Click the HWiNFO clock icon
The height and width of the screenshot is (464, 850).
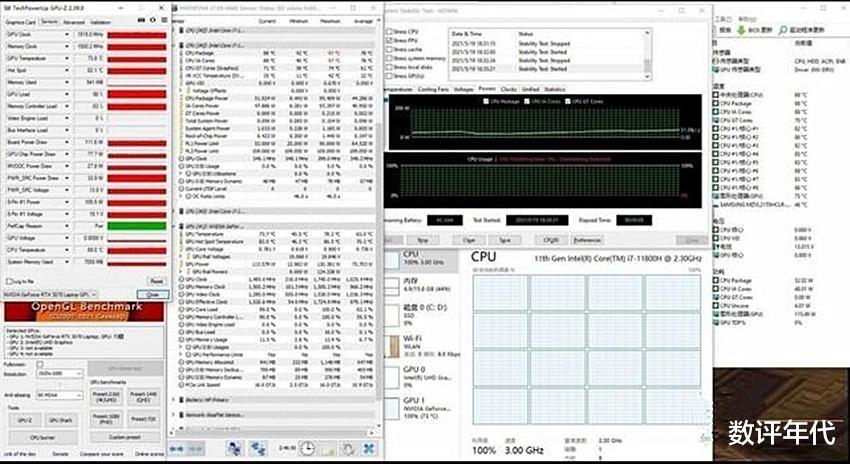307,448
